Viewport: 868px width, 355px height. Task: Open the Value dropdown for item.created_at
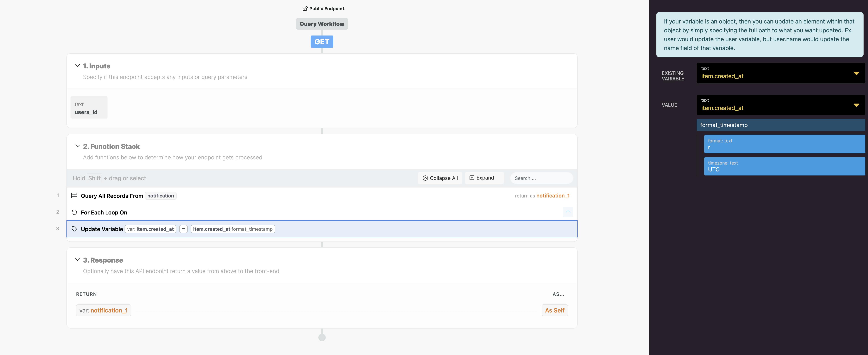(x=856, y=105)
